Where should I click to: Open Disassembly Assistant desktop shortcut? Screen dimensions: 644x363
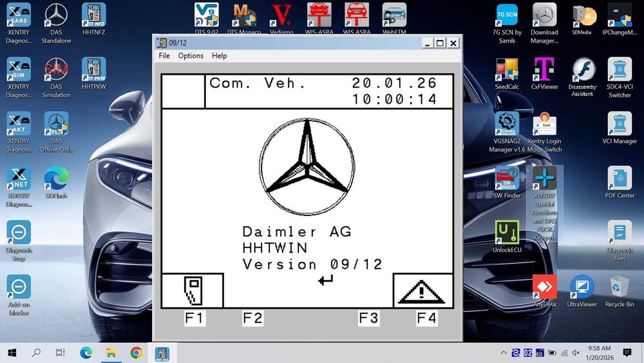(x=582, y=78)
